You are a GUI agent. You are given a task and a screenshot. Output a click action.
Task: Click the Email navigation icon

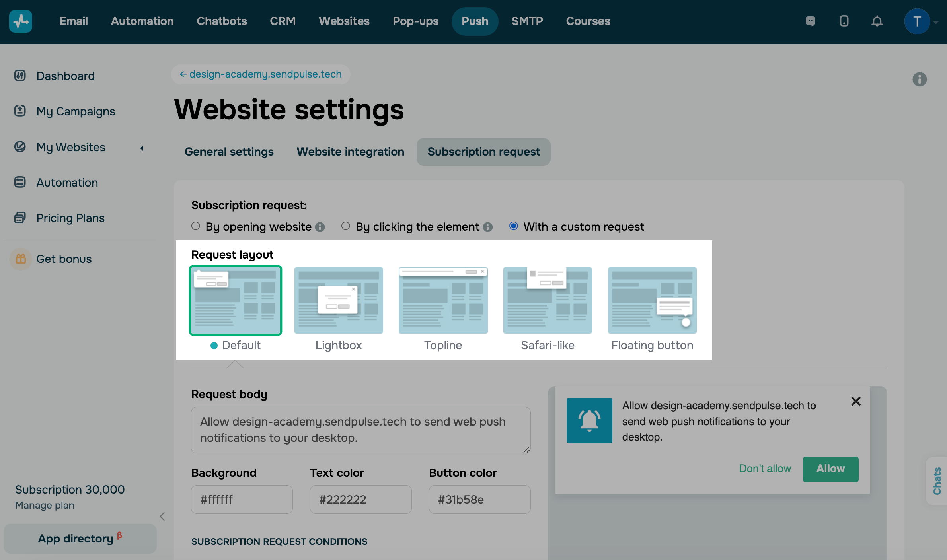(x=73, y=21)
